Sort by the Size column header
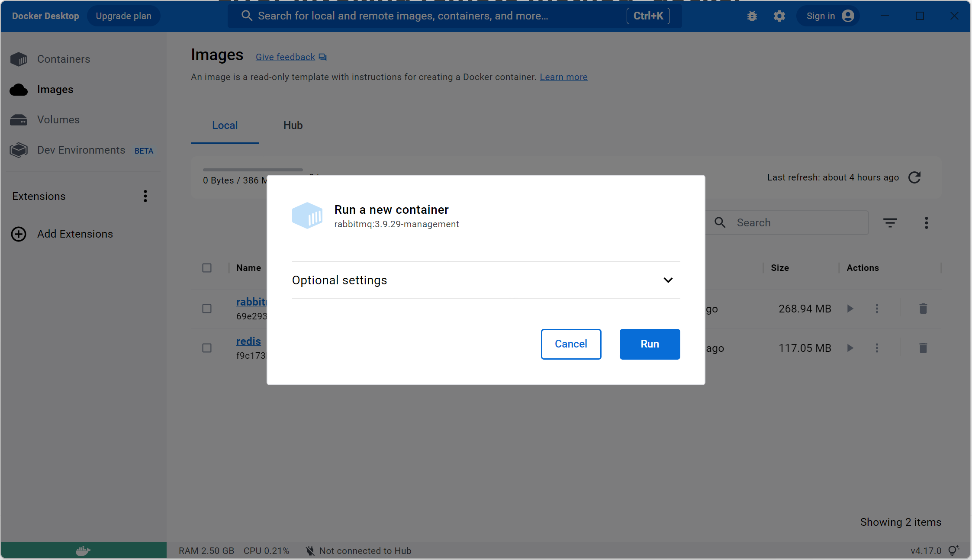972x560 pixels. [x=780, y=268]
